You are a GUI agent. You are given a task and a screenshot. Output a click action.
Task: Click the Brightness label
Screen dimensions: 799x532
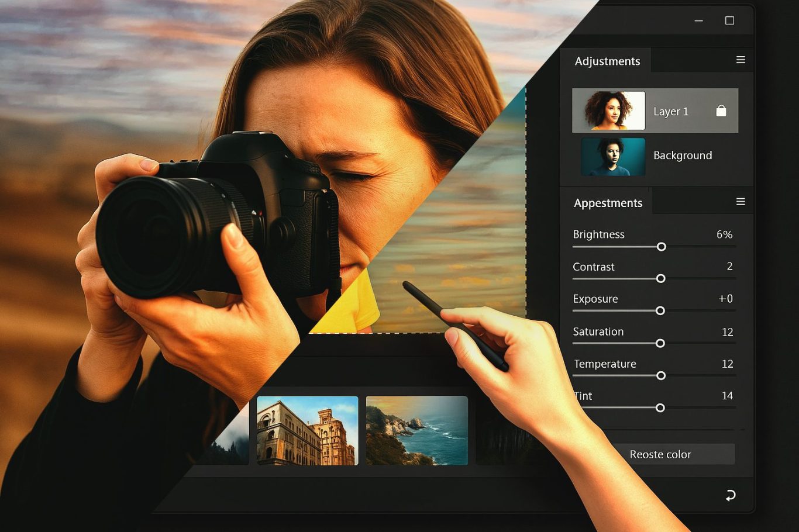click(x=598, y=234)
